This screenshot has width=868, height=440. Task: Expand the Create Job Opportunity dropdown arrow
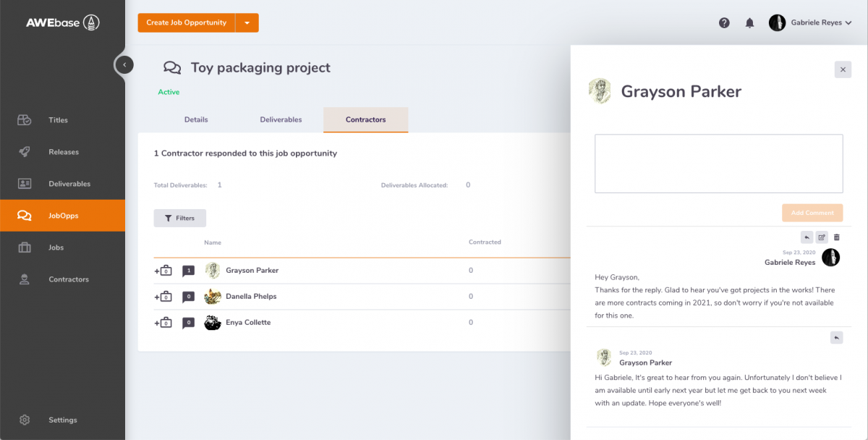(x=247, y=23)
